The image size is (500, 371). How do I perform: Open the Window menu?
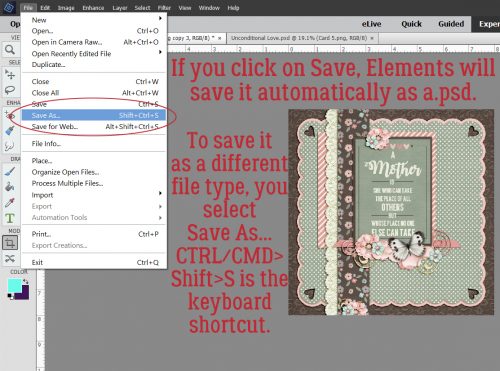pyautogui.click(x=209, y=8)
